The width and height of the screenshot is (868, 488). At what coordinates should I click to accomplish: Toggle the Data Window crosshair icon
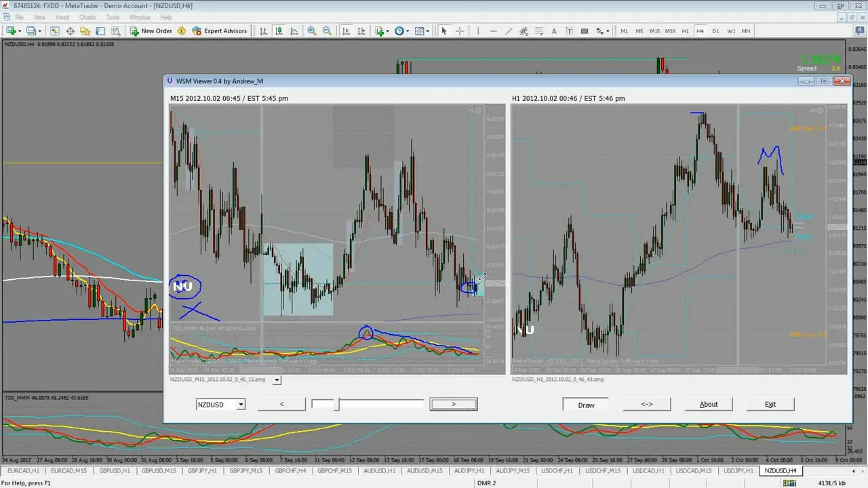(x=70, y=31)
